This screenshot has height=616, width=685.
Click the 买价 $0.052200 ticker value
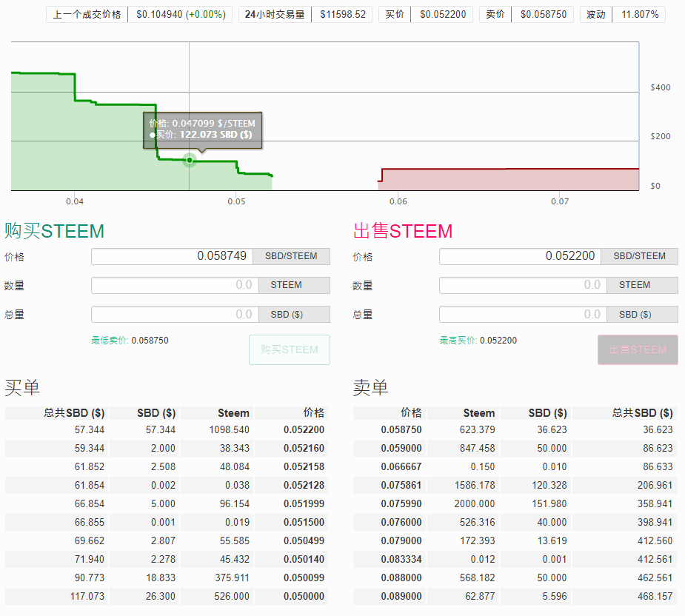[443, 15]
